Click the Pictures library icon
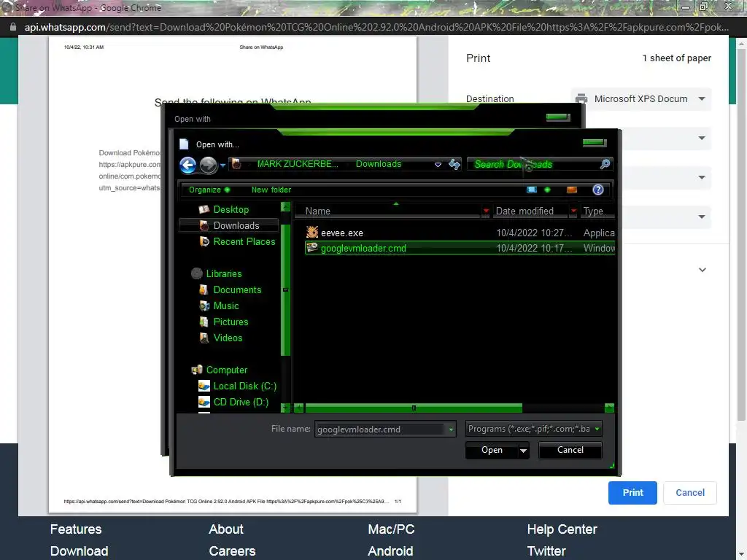This screenshot has height=560, width=747. click(x=204, y=322)
